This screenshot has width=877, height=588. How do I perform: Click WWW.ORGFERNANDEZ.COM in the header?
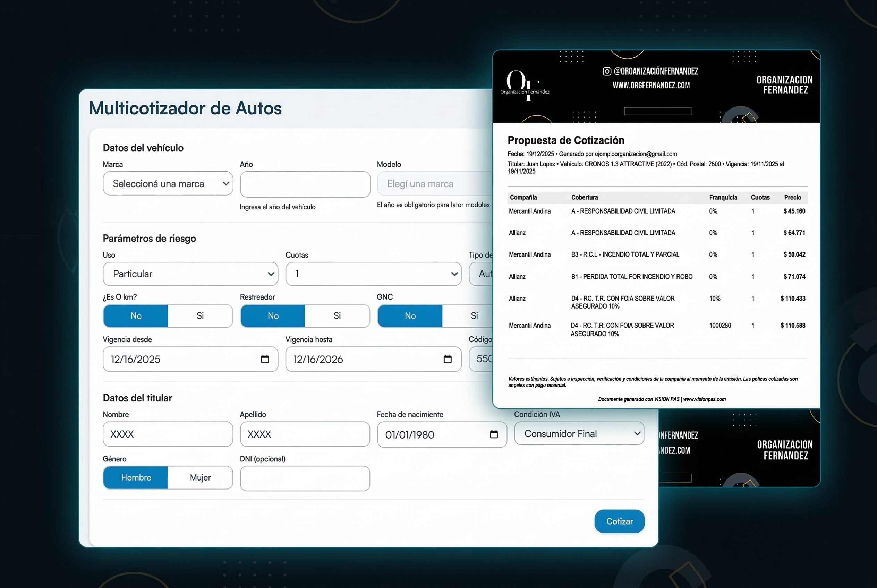652,85
